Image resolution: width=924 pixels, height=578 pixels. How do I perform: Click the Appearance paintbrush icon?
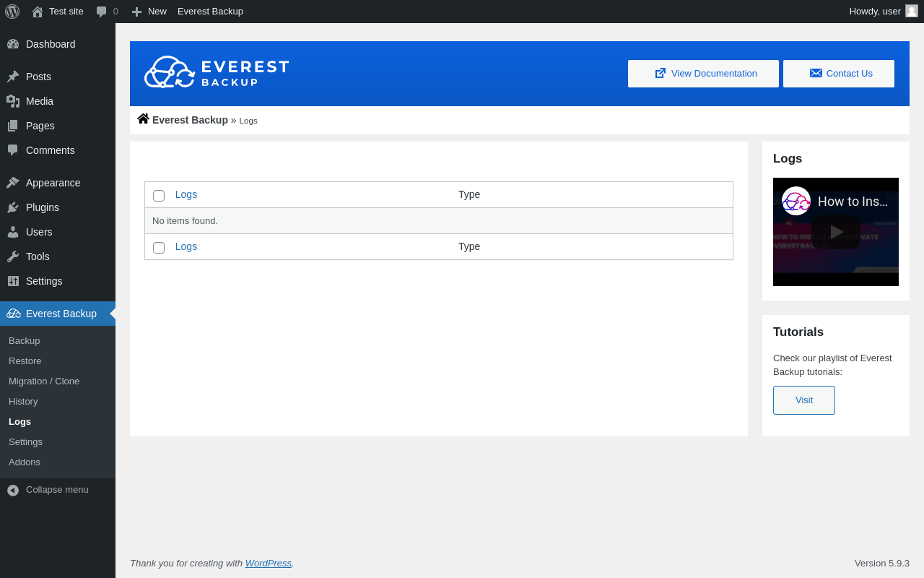pos(13,183)
